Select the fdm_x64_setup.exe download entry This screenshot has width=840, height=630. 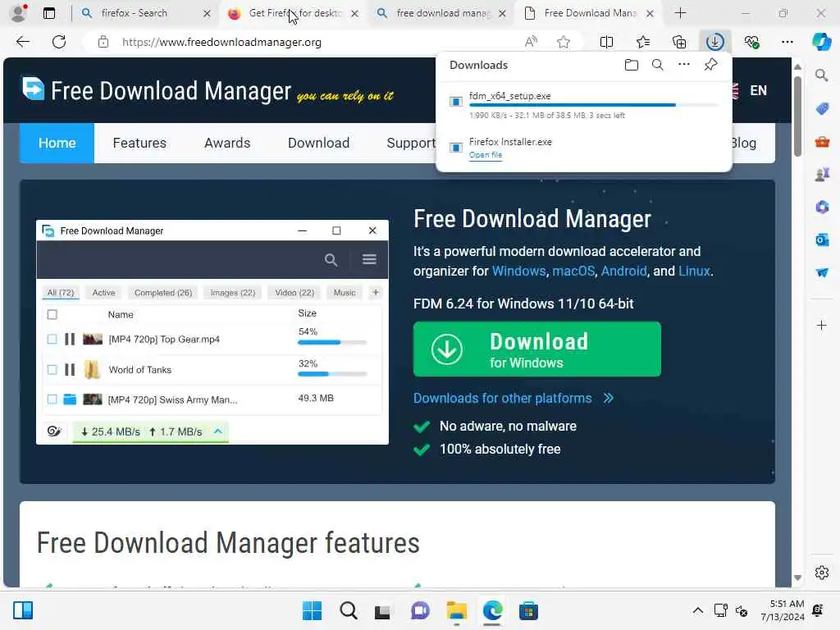click(584, 105)
